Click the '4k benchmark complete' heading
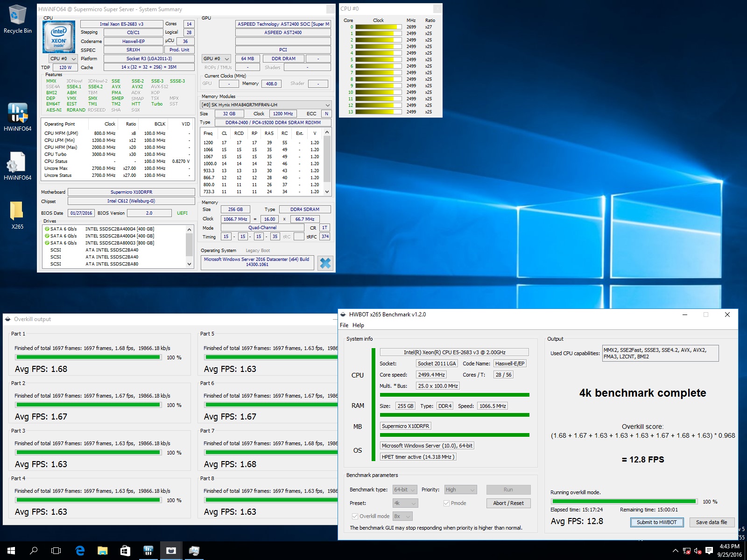This screenshot has width=747, height=560. (643, 393)
